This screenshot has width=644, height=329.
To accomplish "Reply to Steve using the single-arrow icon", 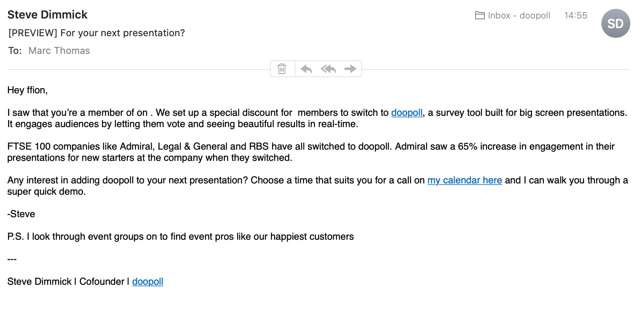I will 306,69.
